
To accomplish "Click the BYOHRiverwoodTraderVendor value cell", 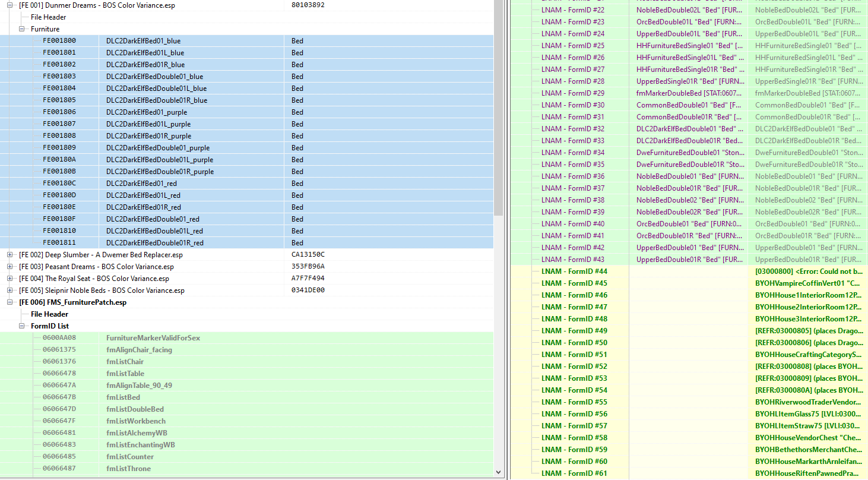I will point(808,402).
